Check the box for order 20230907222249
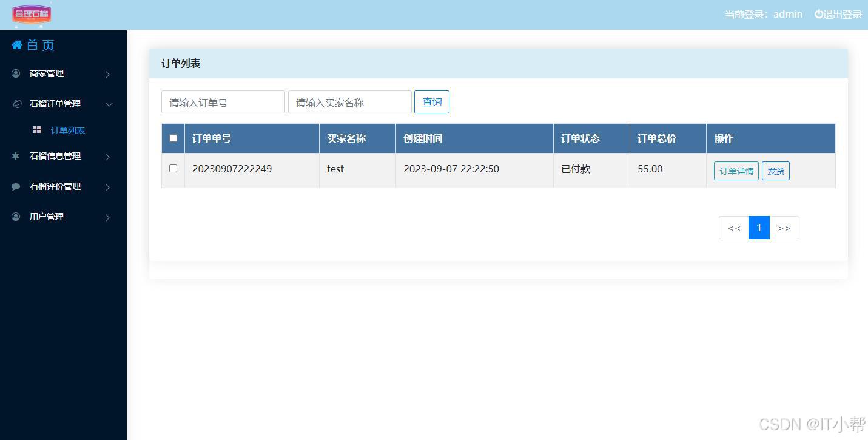The width and height of the screenshot is (868, 440). point(173,168)
